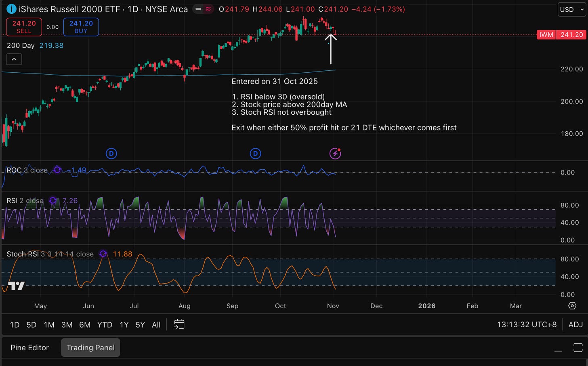Viewport: 588px width, 366px height.
Task: Click the Stoch RSI 3 3 14 14 close label
Action: [x=50, y=254]
